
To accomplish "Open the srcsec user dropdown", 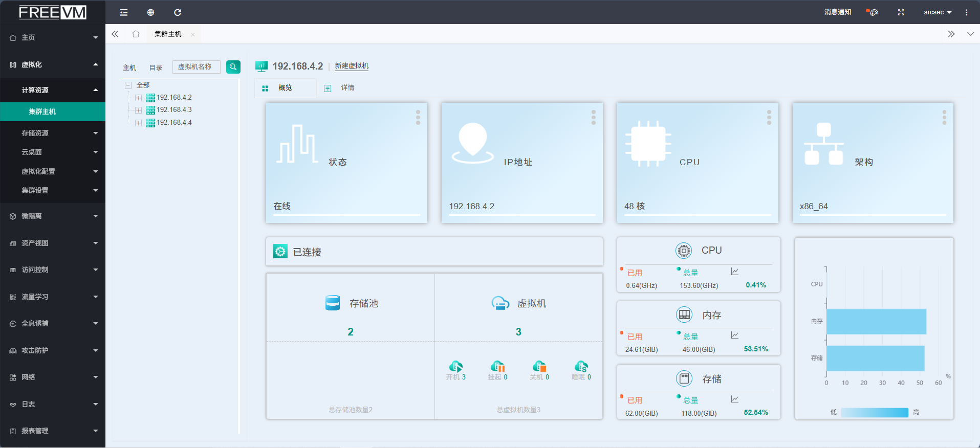I will tap(937, 12).
